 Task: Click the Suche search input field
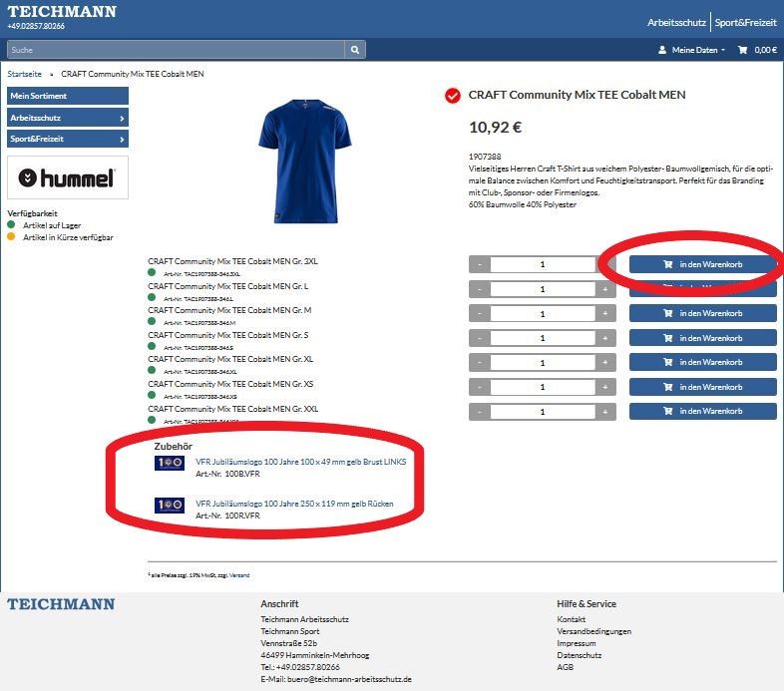(x=176, y=49)
